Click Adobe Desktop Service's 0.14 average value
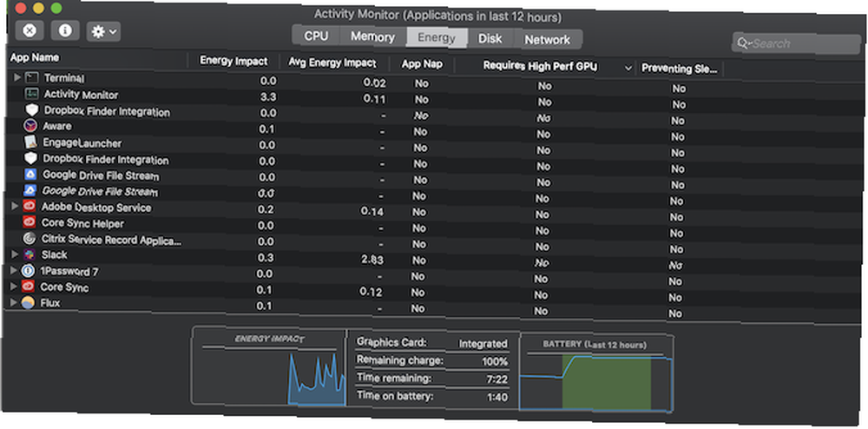This screenshot has width=868, height=429. [372, 211]
